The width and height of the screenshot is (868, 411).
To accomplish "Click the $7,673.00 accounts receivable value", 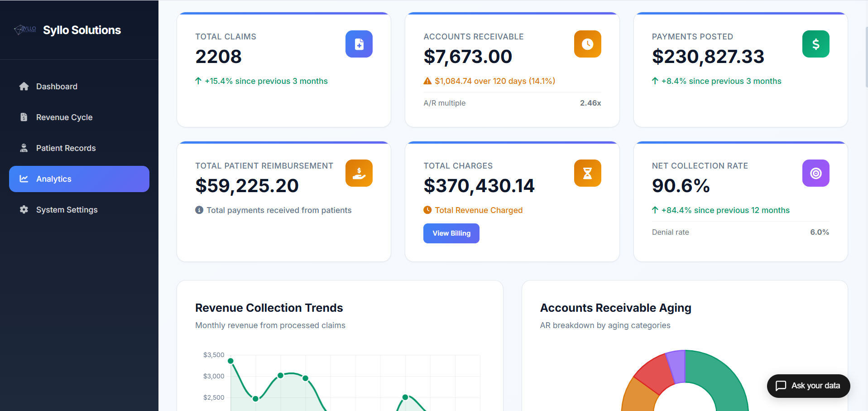I will pos(468,57).
